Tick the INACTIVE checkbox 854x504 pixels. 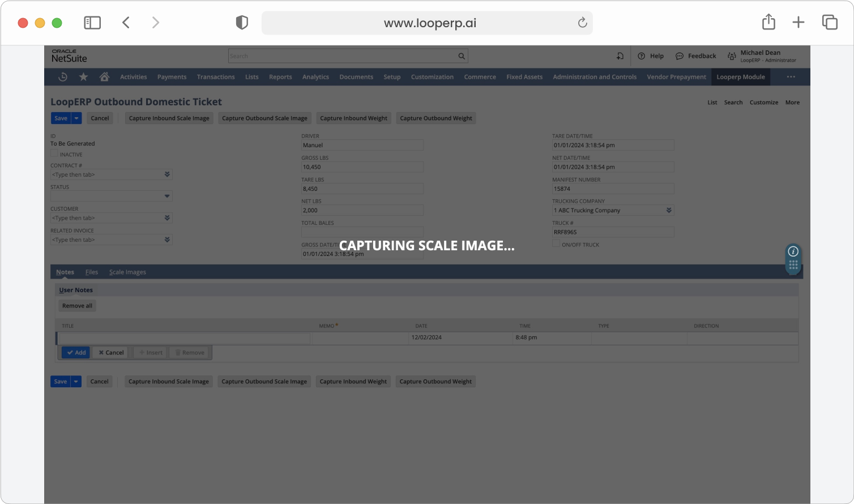pyautogui.click(x=54, y=153)
